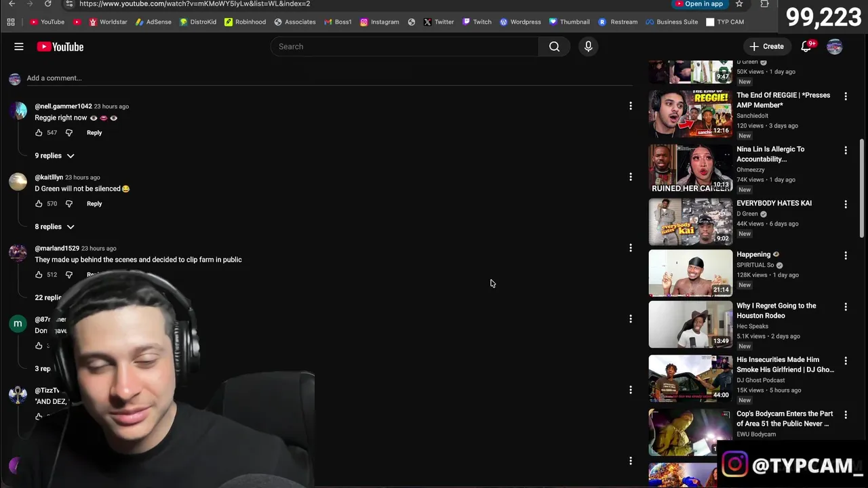Open the @nell.gammer1042 channel link
This screenshot has width=868, height=488.
63,106
